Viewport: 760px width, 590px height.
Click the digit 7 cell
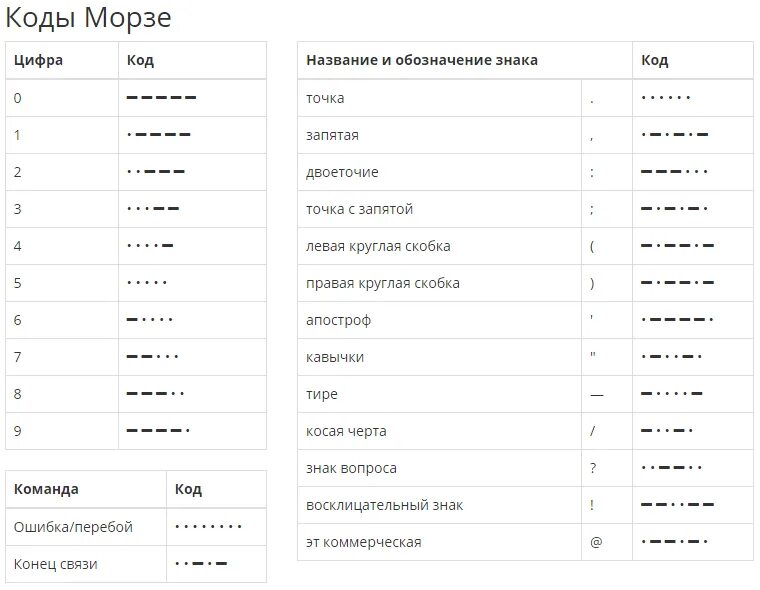18,357
